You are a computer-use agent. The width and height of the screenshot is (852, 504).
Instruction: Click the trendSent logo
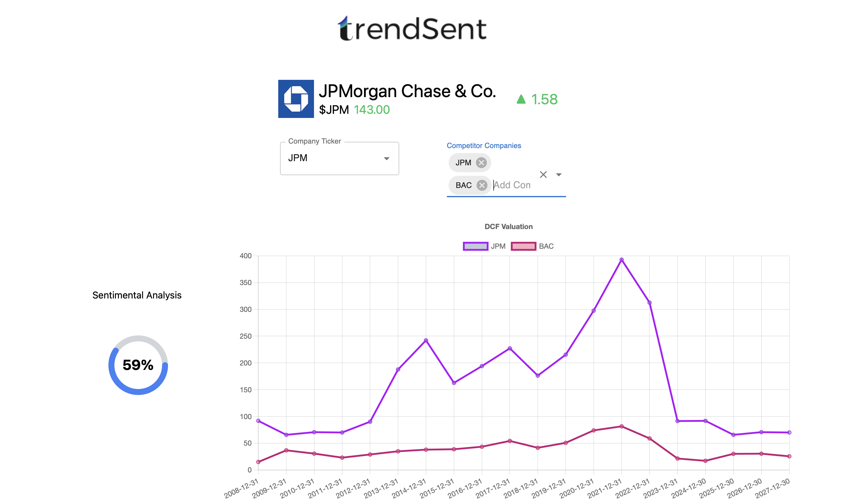coord(412,29)
